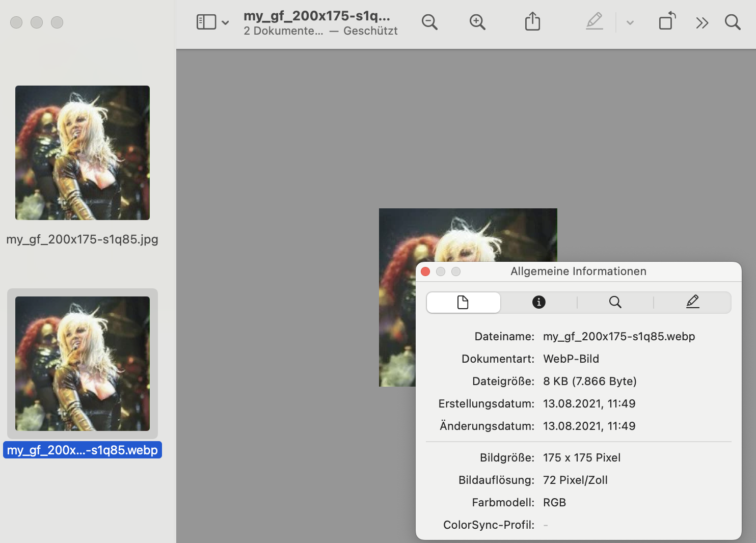756x543 pixels.
Task: Click the my_gf_200x175-s1q85.jpg filename label
Action: coord(83,239)
